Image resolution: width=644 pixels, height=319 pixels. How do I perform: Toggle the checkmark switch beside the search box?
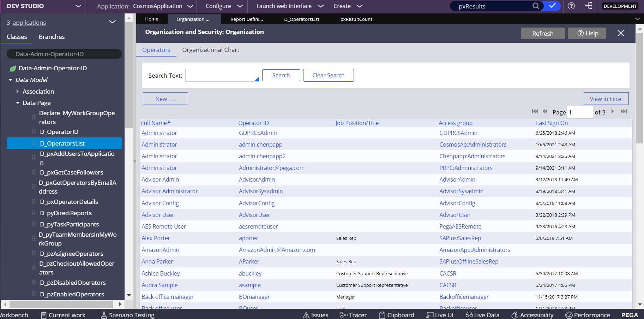(x=552, y=6)
